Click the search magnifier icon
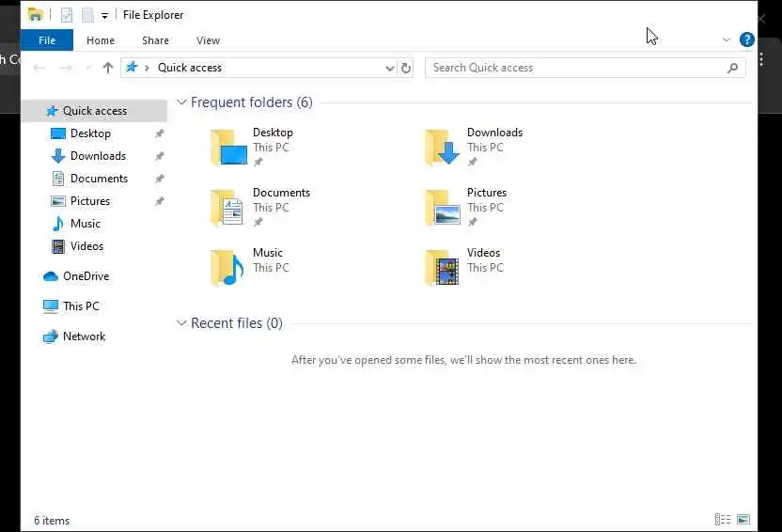 click(x=732, y=68)
